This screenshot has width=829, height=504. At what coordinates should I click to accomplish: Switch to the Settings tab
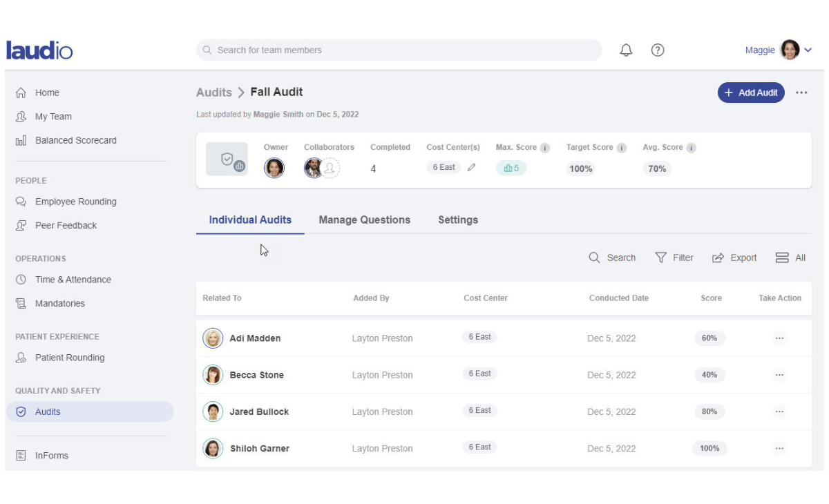pos(457,220)
